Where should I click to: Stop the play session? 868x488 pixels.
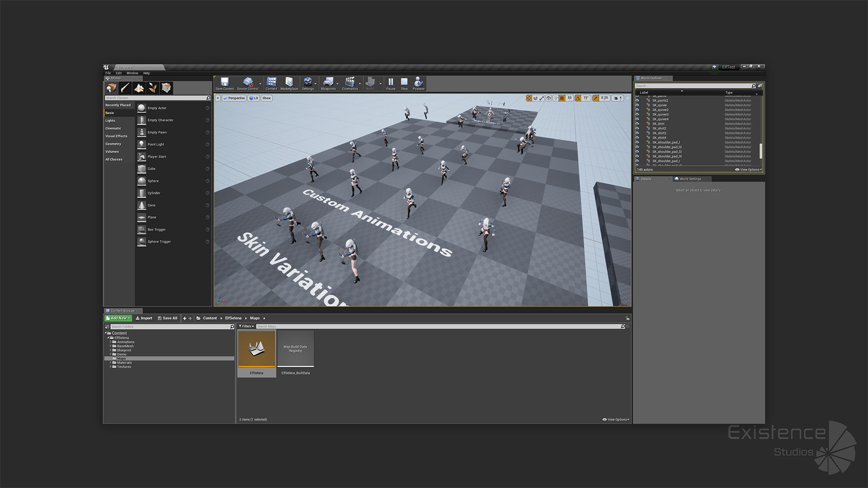[404, 83]
